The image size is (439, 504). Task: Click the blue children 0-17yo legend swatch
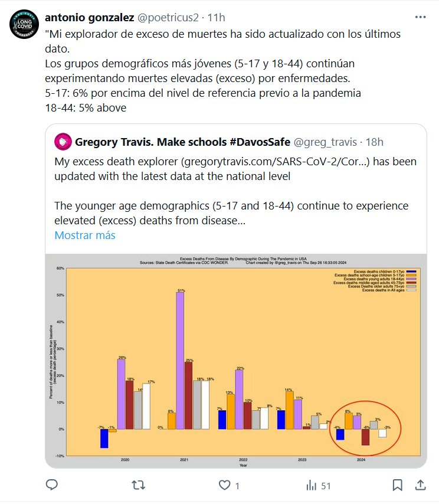pos(413,271)
